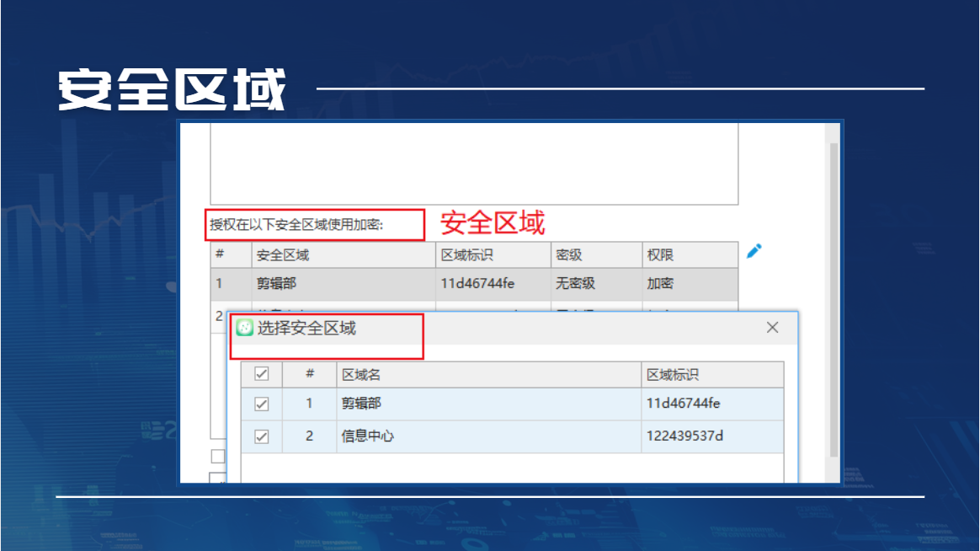Viewport: 980px width, 551px height.
Task: Click row number 2 in dialog list
Action: point(309,436)
